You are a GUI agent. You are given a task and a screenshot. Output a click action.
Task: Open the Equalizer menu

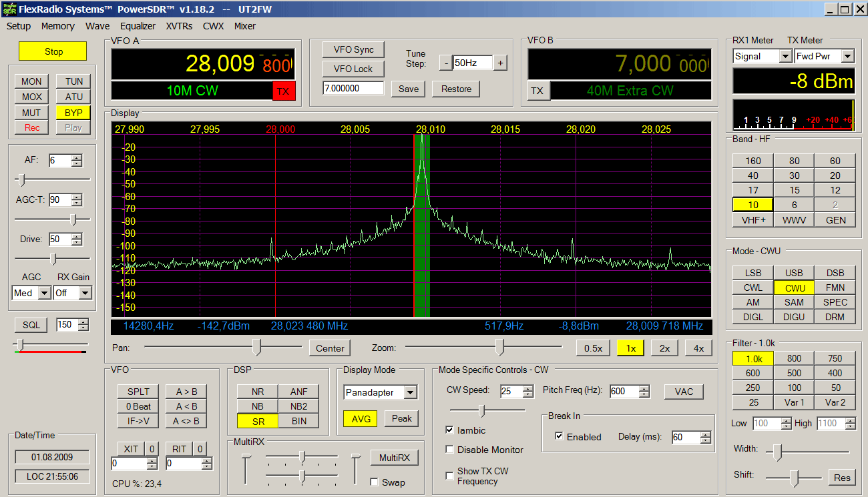tap(138, 26)
